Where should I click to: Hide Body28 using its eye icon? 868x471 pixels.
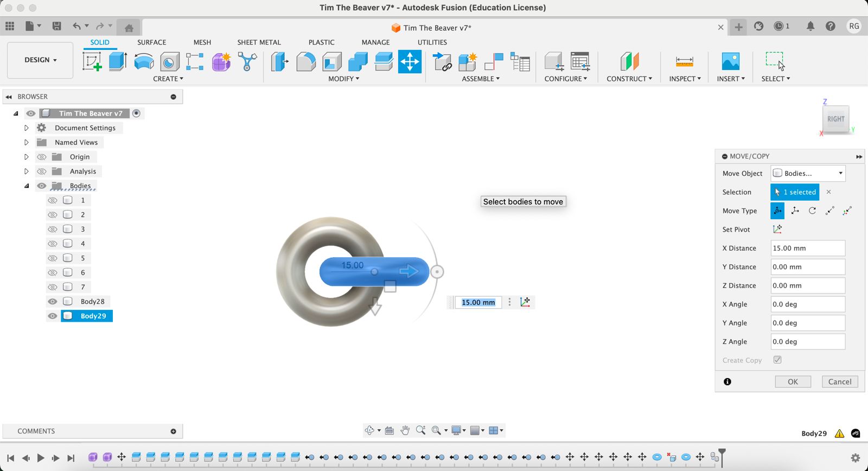(53, 302)
